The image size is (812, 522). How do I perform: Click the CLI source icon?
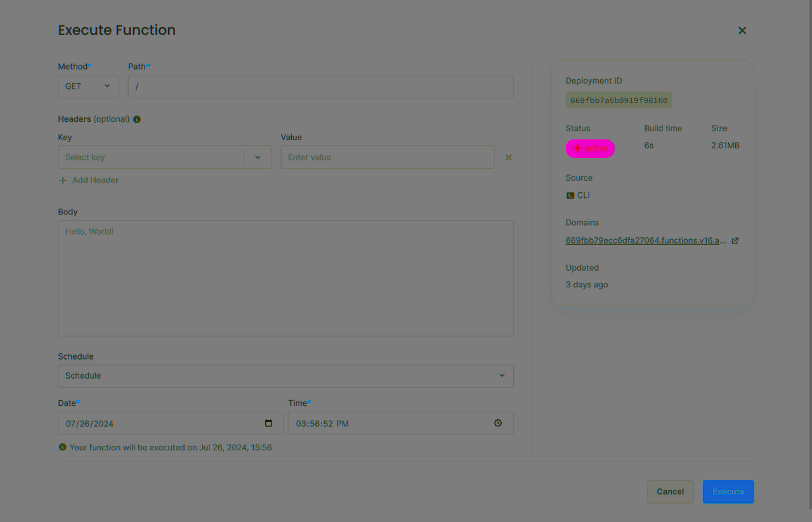tap(570, 195)
